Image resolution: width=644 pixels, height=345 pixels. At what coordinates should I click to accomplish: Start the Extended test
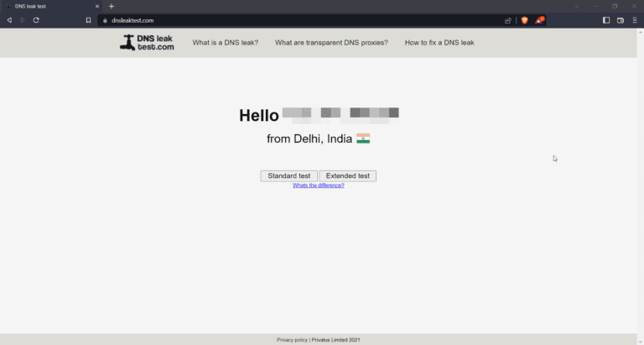[347, 176]
